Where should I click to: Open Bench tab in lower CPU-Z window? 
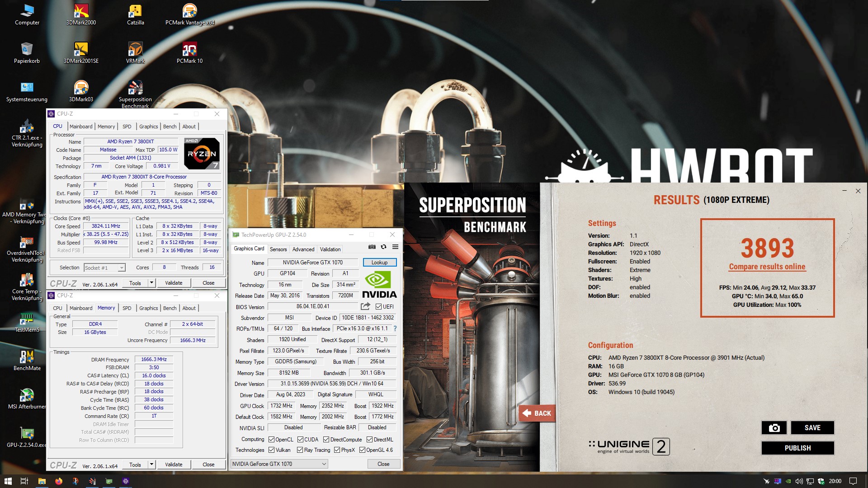click(x=170, y=308)
